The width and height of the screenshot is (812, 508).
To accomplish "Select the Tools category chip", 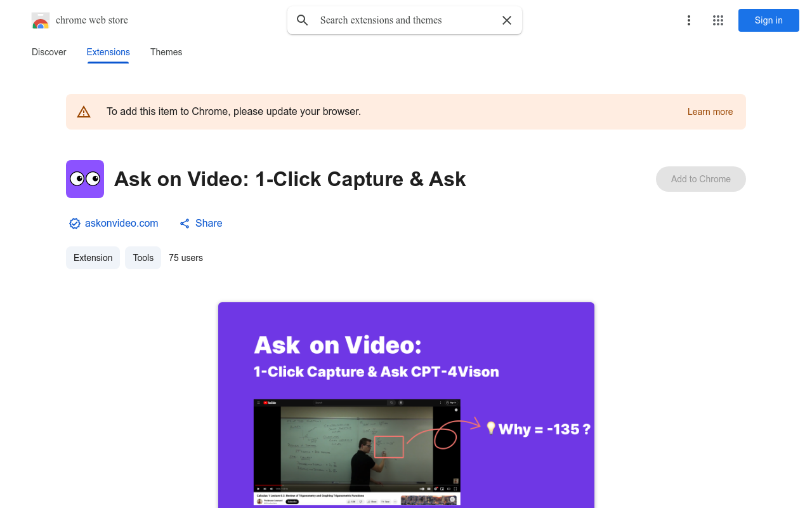I will pos(143,258).
